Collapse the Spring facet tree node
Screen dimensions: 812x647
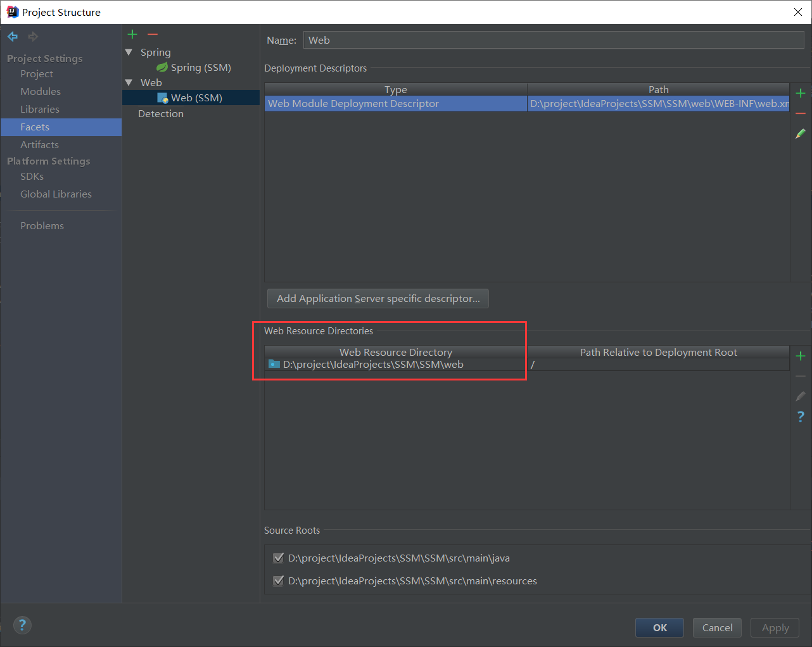[x=129, y=52]
